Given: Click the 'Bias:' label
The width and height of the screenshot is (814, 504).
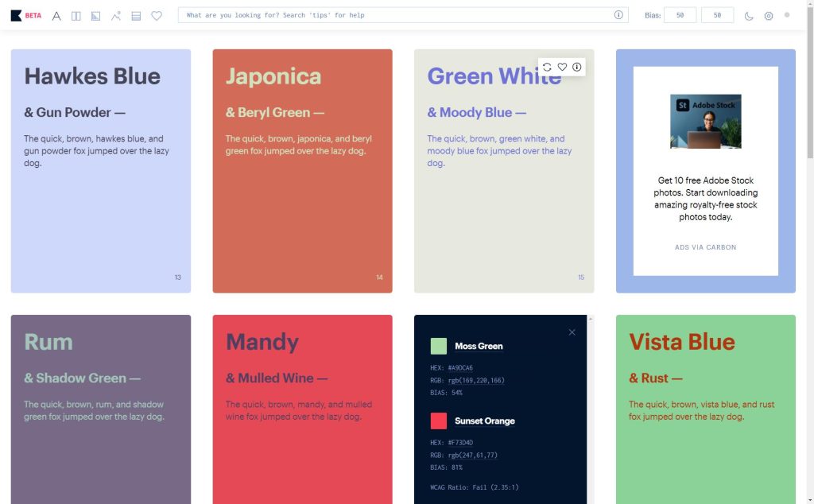Looking at the screenshot, I should click(653, 16).
